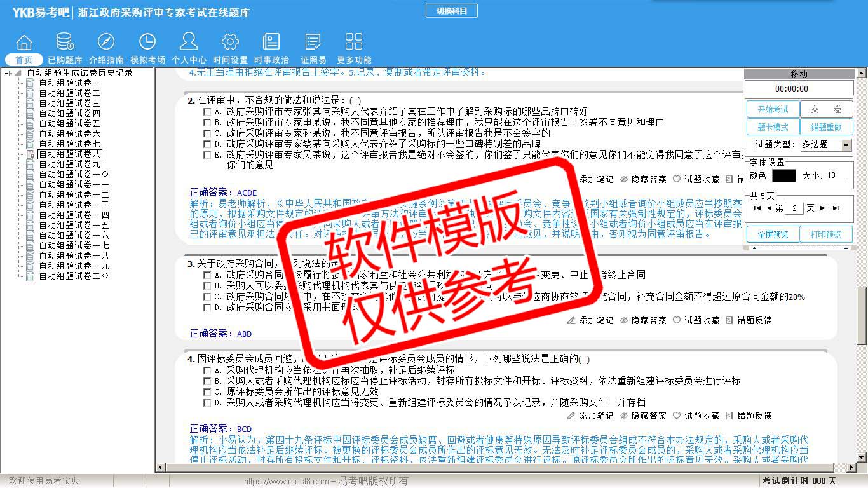Go to 个人中心 user icon
This screenshot has height=488, width=868.
189,43
